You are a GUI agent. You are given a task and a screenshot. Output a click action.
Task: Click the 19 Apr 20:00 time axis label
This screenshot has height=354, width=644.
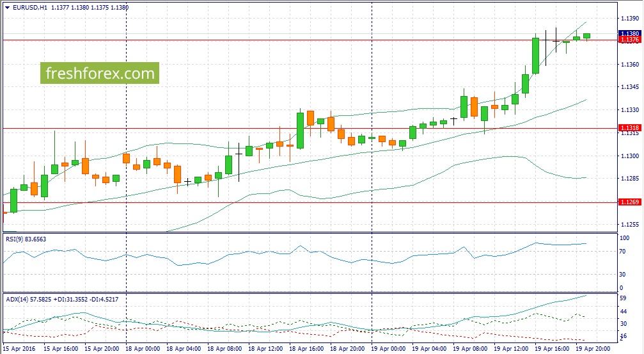[x=595, y=349]
